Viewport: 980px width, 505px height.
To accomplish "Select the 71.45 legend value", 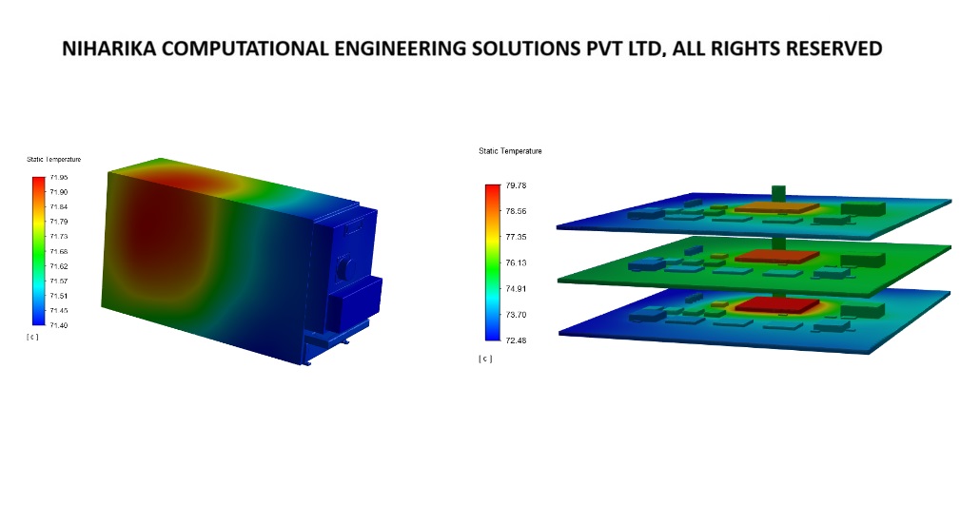I will (x=59, y=311).
